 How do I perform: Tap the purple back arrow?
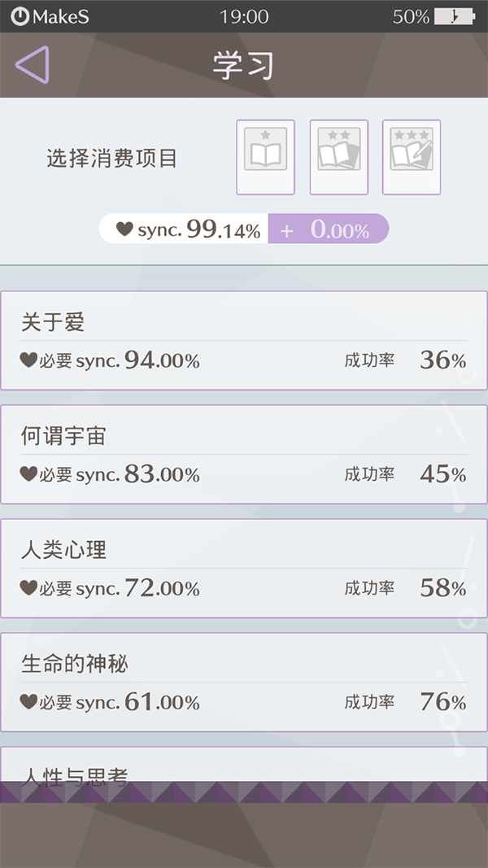click(x=33, y=65)
